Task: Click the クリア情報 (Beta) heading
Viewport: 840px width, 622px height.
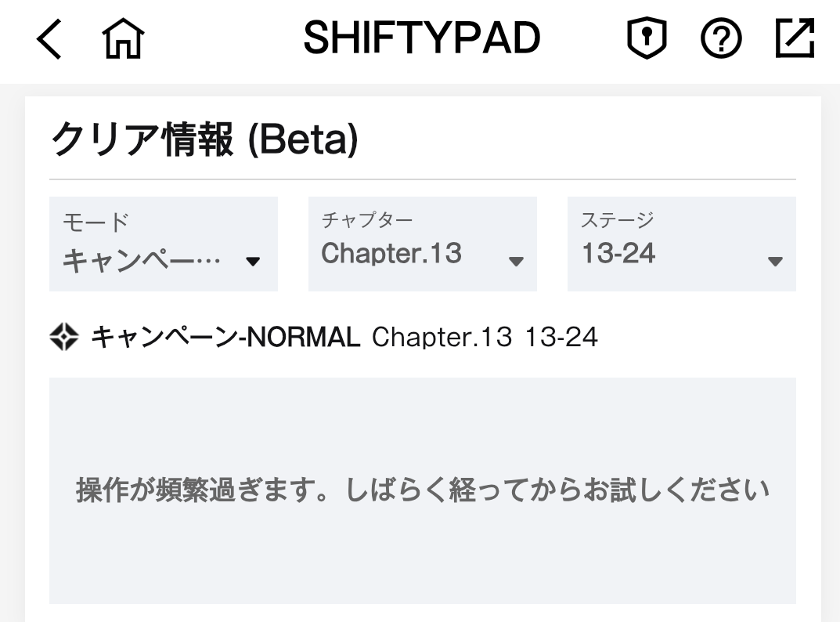Action: coord(204,139)
